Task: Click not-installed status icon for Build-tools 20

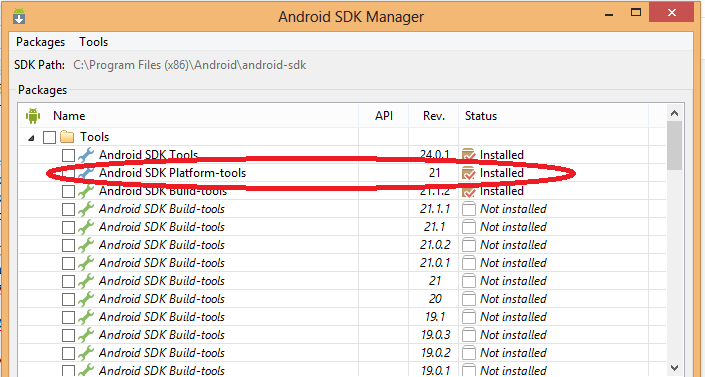Action: click(469, 299)
